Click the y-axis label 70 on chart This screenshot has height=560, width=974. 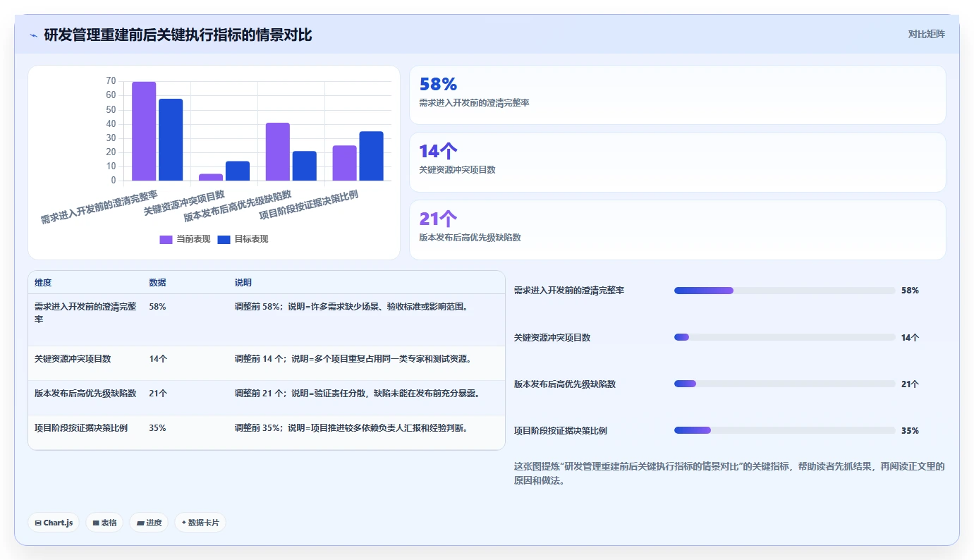coord(111,81)
